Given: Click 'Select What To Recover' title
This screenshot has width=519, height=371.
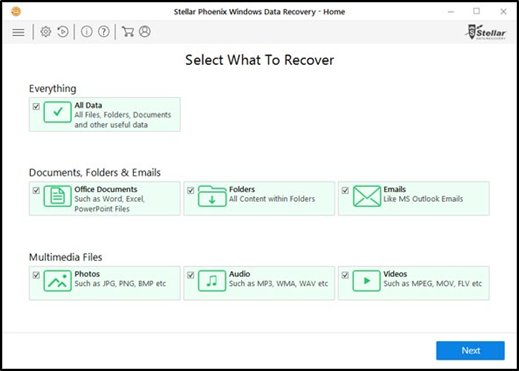Looking at the screenshot, I should 260,60.
